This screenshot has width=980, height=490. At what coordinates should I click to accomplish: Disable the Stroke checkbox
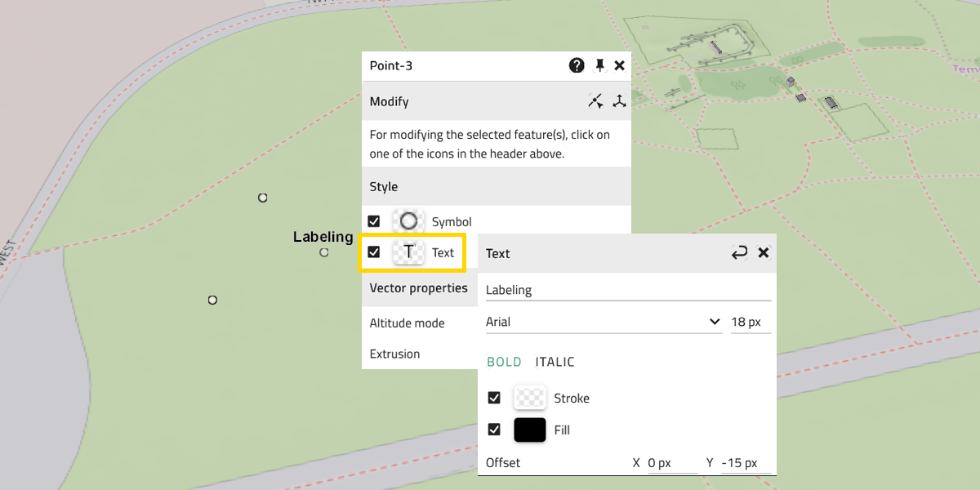coord(494,399)
